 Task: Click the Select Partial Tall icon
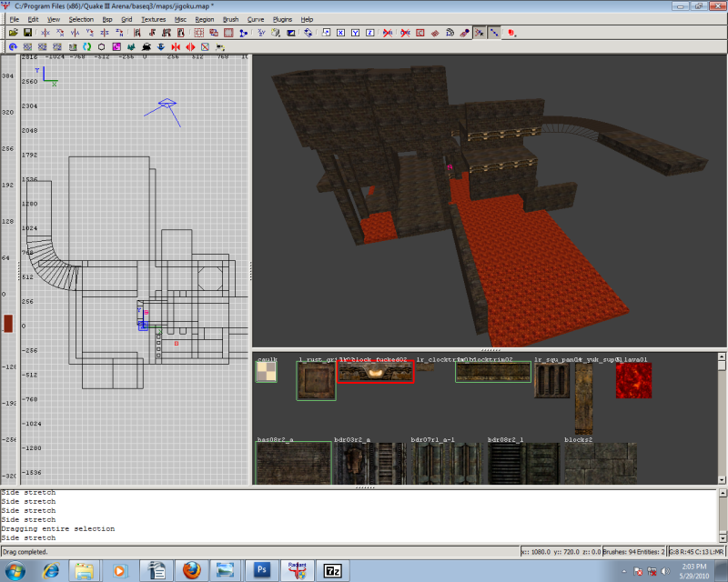tap(167, 33)
